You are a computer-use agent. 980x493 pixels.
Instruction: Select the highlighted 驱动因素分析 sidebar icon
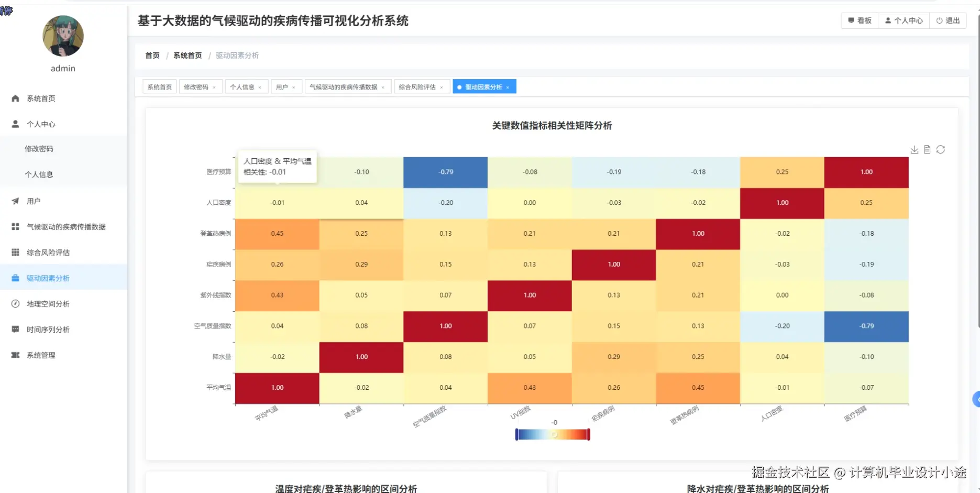point(15,278)
